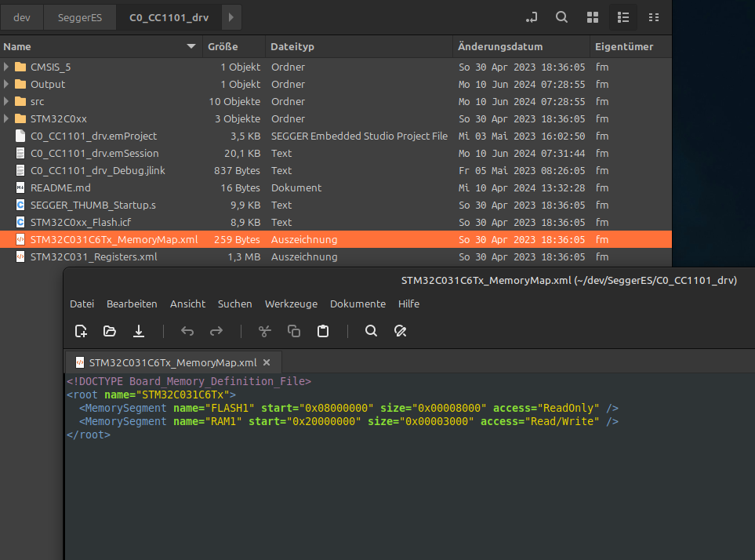Expand the src folder disclosure triangle
Image resolution: width=755 pixels, height=560 pixels.
click(x=7, y=102)
